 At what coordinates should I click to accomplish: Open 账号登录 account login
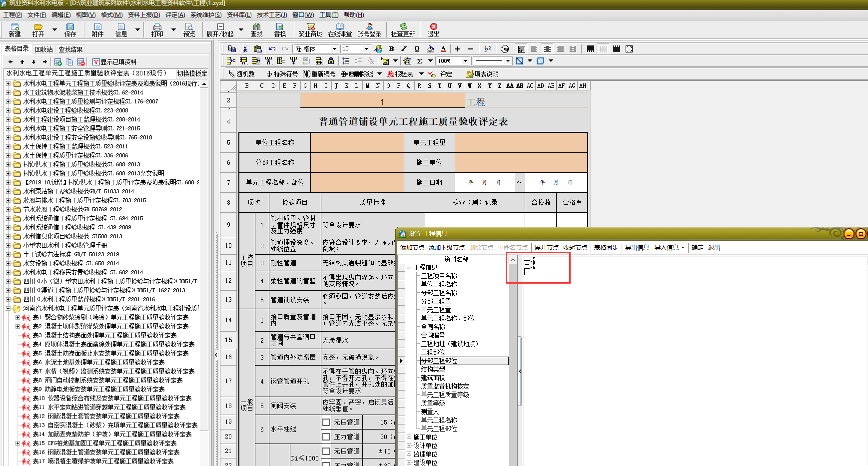pos(369,30)
